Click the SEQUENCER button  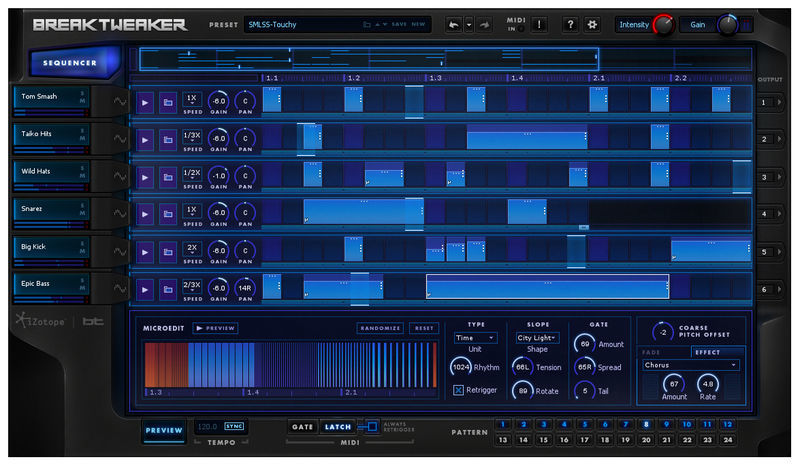click(x=70, y=63)
